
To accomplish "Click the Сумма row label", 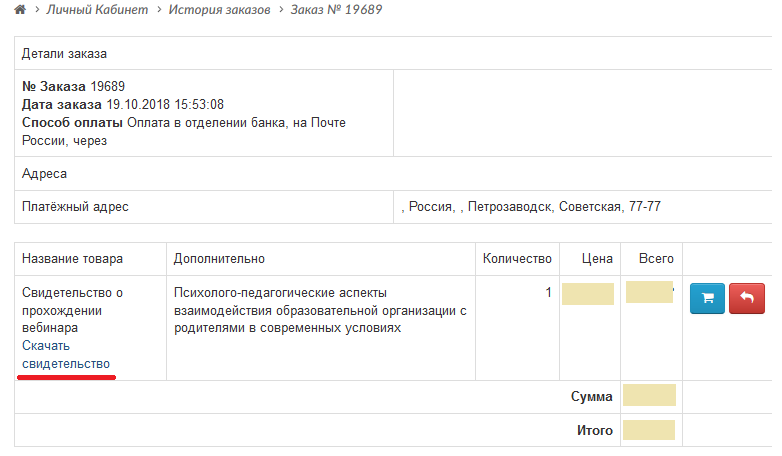I will pyautogui.click(x=591, y=396).
